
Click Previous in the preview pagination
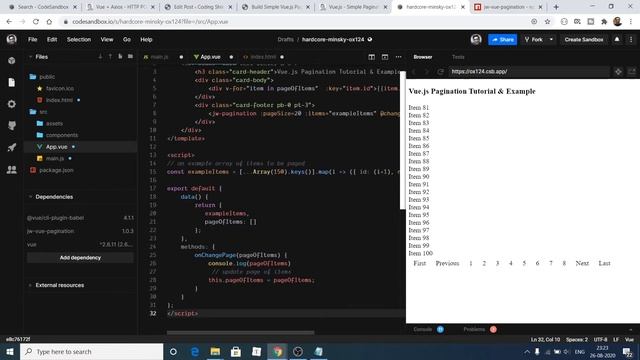447,263
